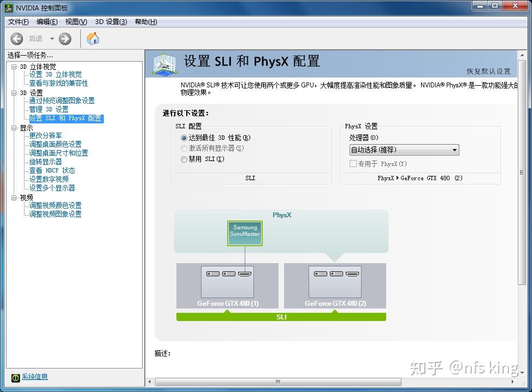Click the vertical scrollbar thumb
The image size is (532, 392).
click(522, 173)
